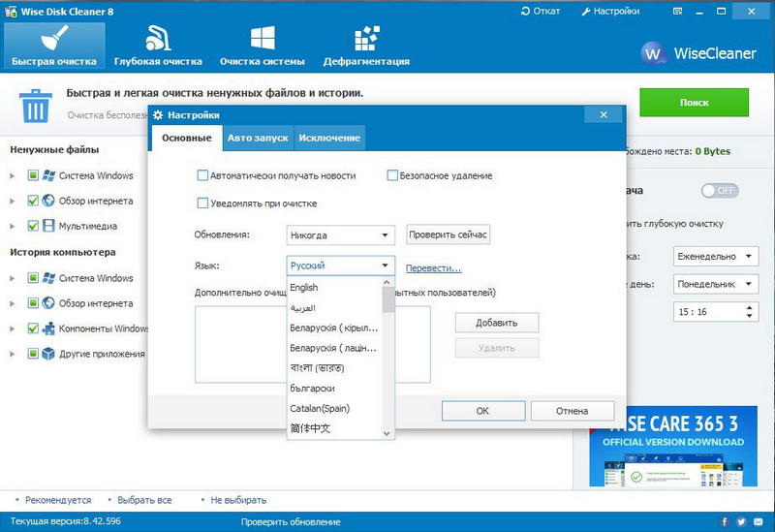Click the trash bin icon
This screenshot has height=532, width=775.
(35, 106)
